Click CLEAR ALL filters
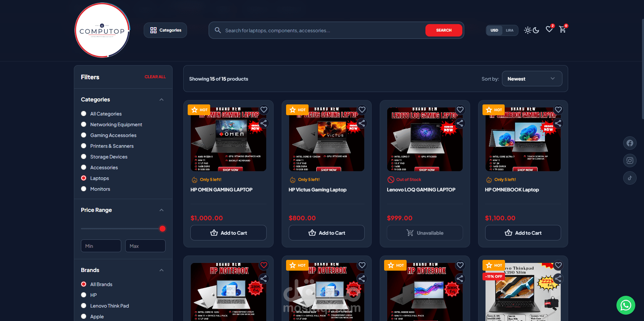644x321 pixels. [155, 77]
